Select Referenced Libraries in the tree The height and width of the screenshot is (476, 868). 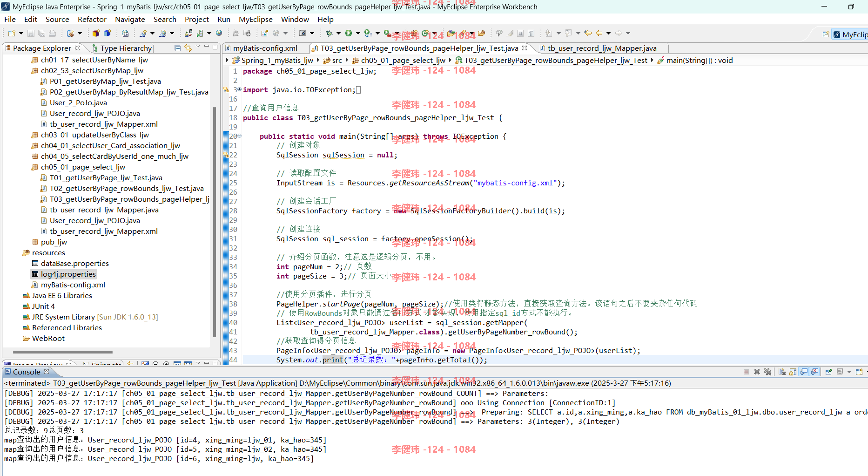point(67,327)
